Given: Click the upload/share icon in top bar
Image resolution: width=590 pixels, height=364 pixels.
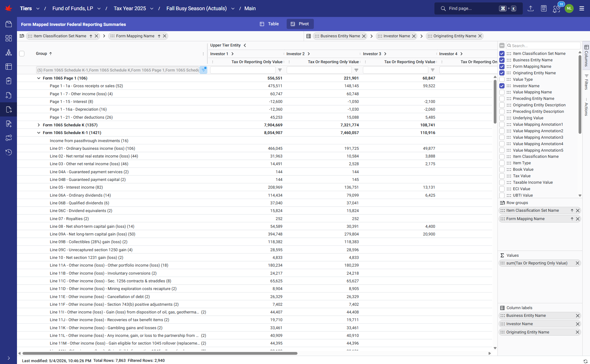Looking at the screenshot, I should pyautogui.click(x=530, y=8).
